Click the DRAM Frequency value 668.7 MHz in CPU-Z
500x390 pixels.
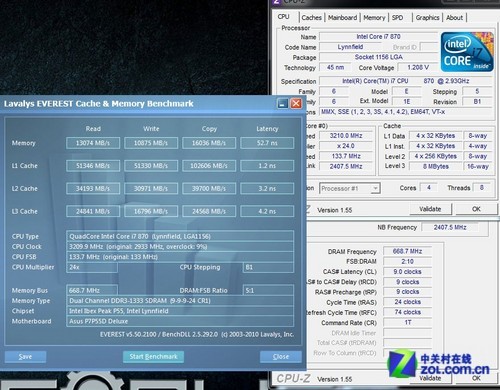(x=407, y=251)
